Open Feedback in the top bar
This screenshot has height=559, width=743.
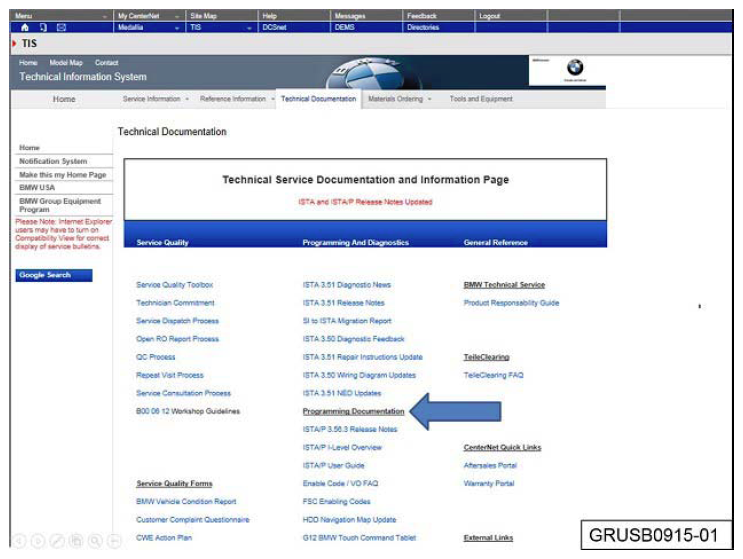tap(422, 16)
